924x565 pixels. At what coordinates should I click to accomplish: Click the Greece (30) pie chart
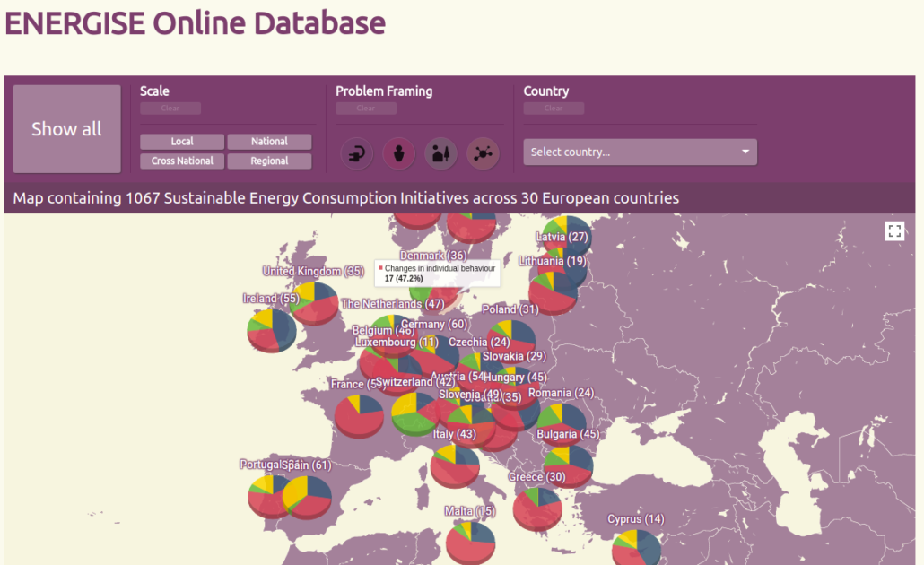[x=537, y=508]
